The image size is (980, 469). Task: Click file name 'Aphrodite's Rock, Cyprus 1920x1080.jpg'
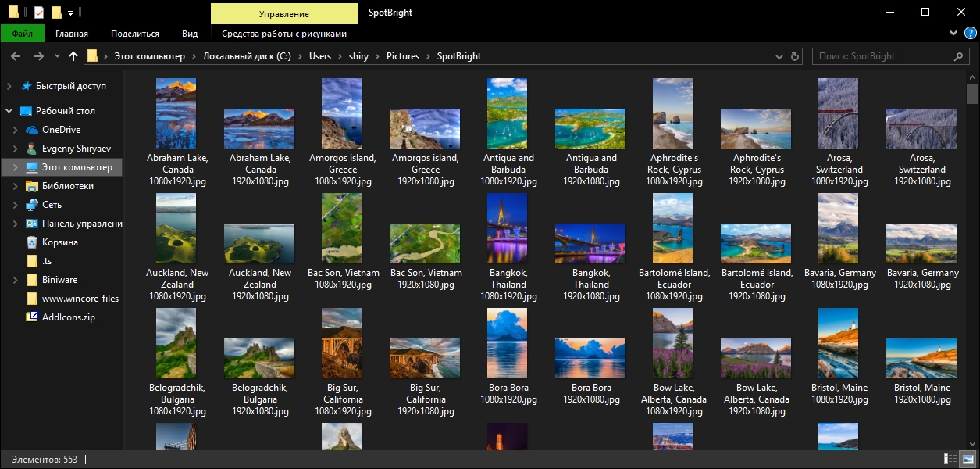point(757,170)
